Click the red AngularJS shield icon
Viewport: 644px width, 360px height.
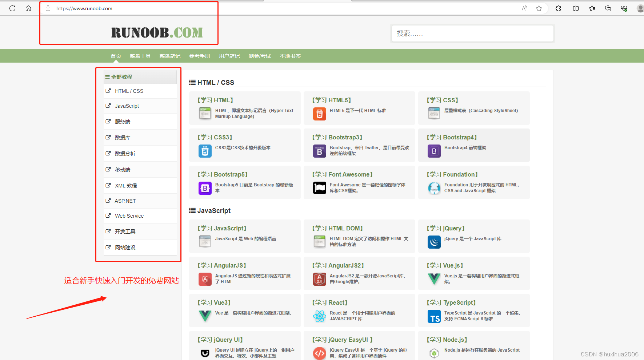[205, 279]
